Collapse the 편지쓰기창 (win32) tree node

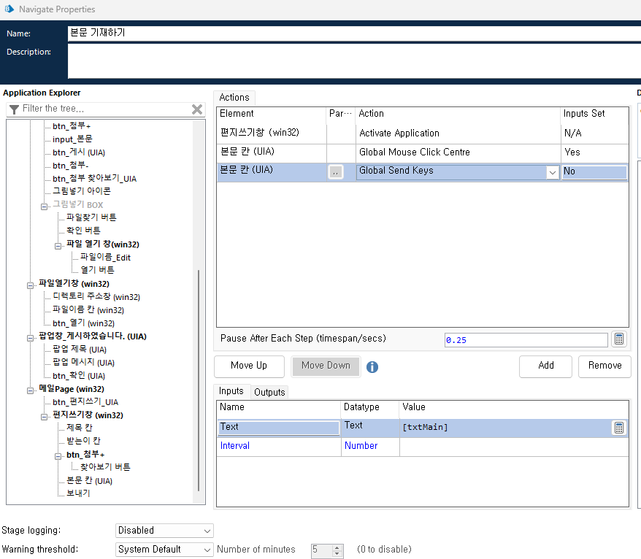coord(44,415)
